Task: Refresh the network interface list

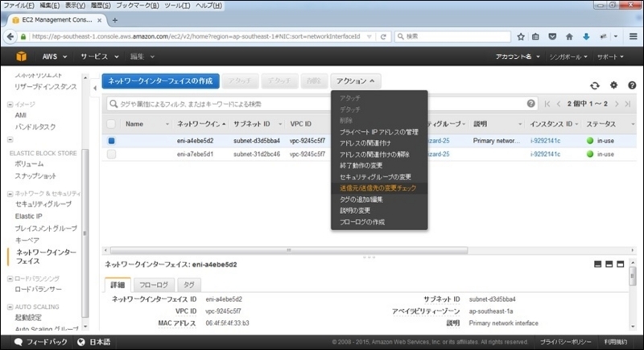Action: (595, 85)
